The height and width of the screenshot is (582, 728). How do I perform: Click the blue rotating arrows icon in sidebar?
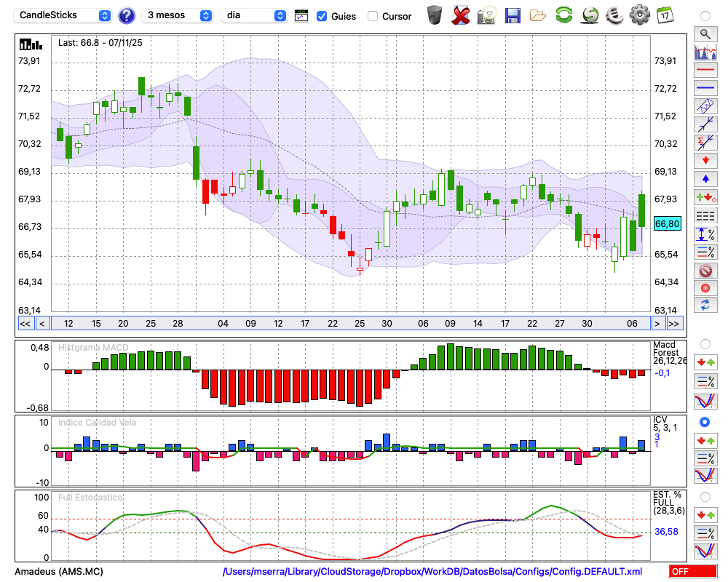click(705, 305)
